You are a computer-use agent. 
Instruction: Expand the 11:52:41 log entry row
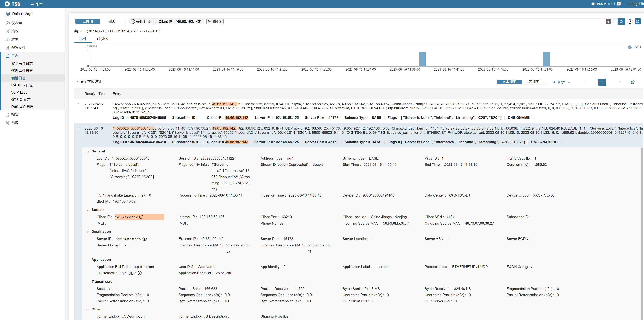(78, 104)
